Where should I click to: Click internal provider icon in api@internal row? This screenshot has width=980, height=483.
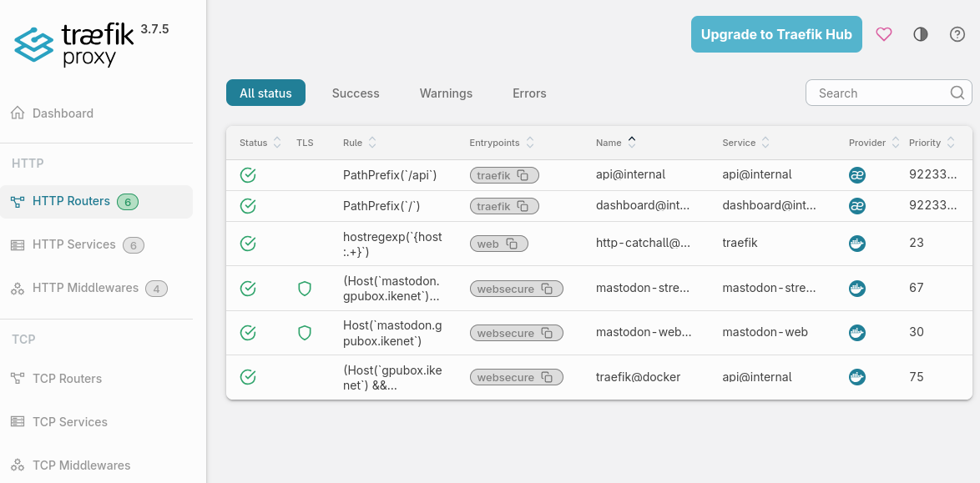[857, 175]
